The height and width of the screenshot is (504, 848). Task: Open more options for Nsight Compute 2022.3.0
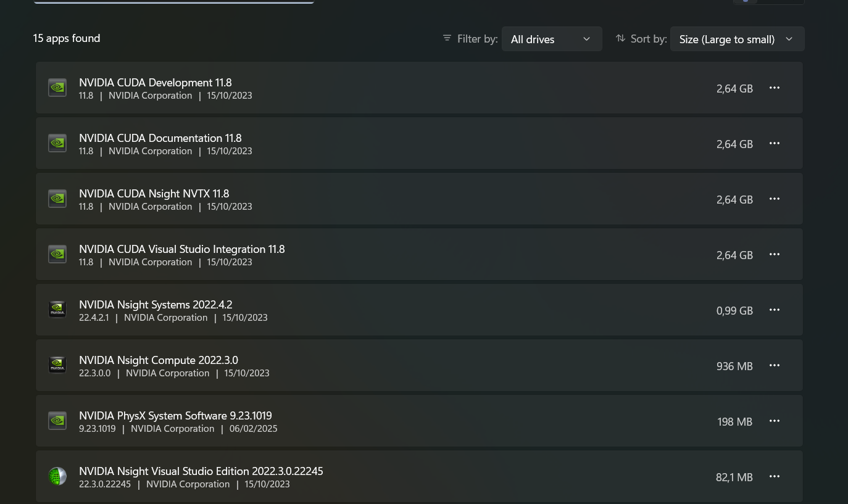pyautogui.click(x=775, y=365)
